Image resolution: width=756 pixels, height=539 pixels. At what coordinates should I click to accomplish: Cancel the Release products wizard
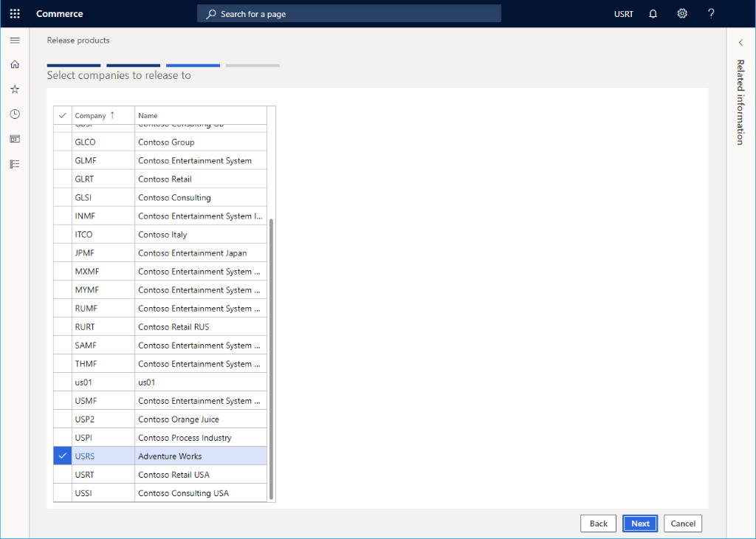tap(682, 523)
